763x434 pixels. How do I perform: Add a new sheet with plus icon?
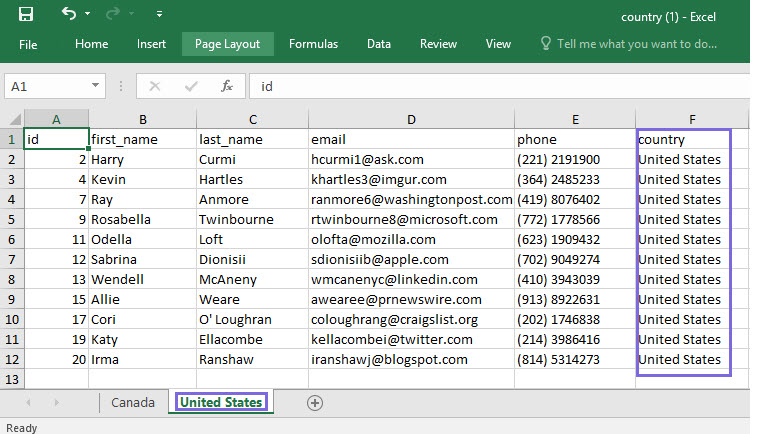click(x=315, y=402)
